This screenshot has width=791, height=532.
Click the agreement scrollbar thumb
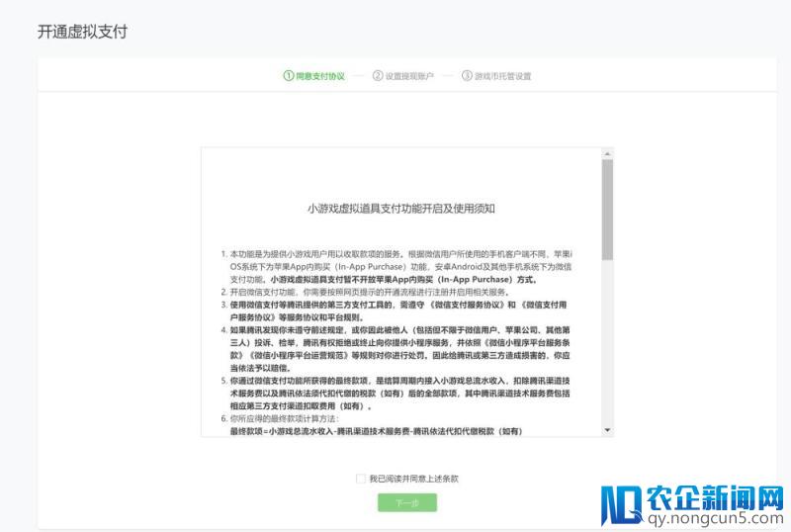click(607, 210)
